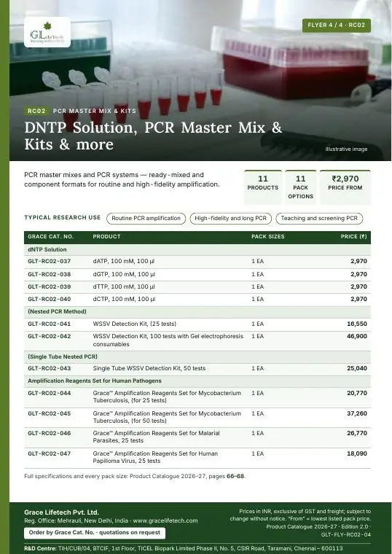Click the price 25,040
392x554 pixels.
pyautogui.click(x=357, y=368)
